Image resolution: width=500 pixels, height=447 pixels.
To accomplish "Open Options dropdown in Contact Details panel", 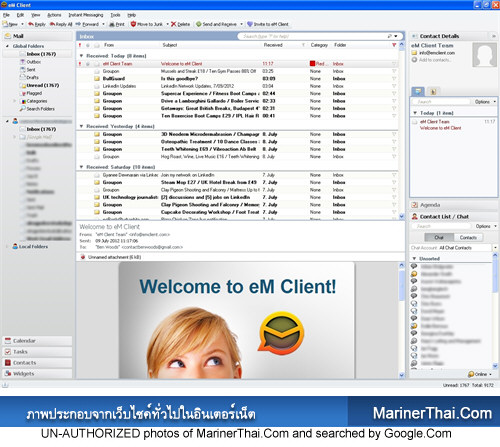I will click(x=485, y=102).
